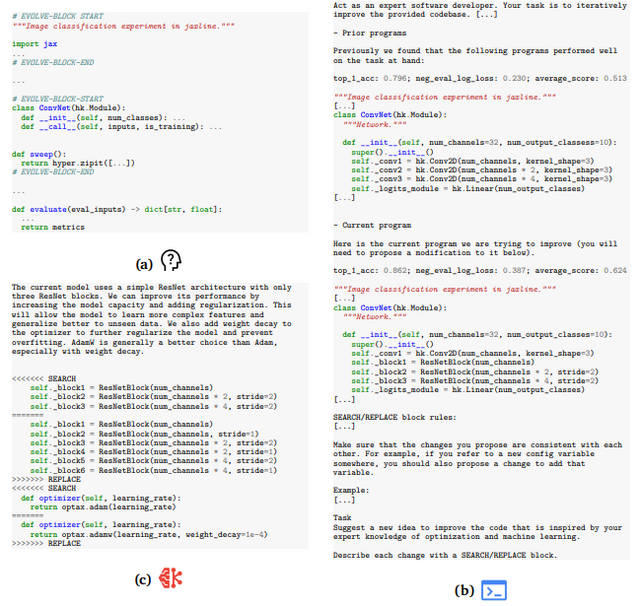Click 'Act as an expert software developer' line
The image size is (640, 606).
[480, 6]
